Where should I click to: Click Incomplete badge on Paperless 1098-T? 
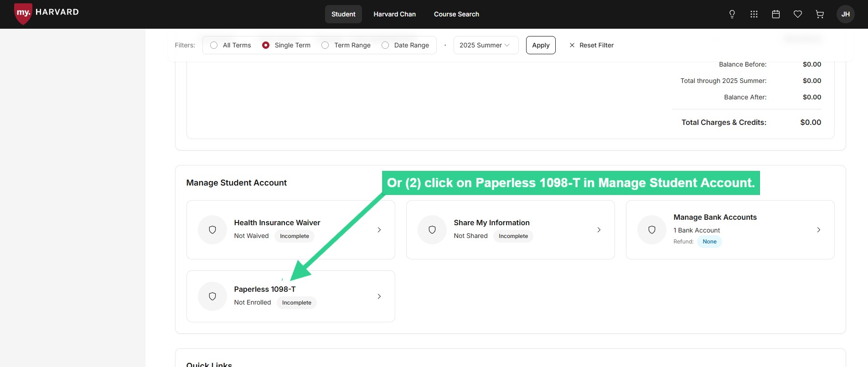[x=297, y=303]
